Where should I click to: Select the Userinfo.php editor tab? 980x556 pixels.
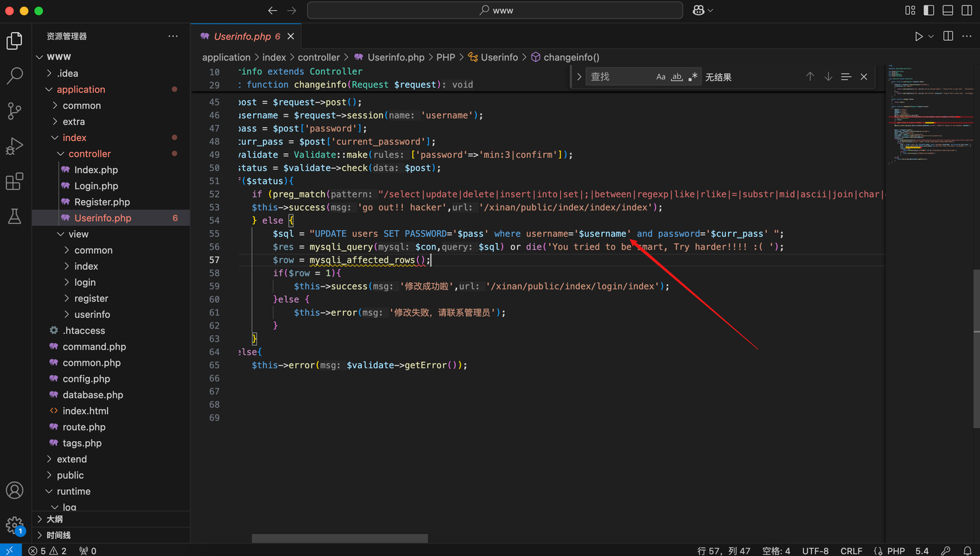pos(242,36)
